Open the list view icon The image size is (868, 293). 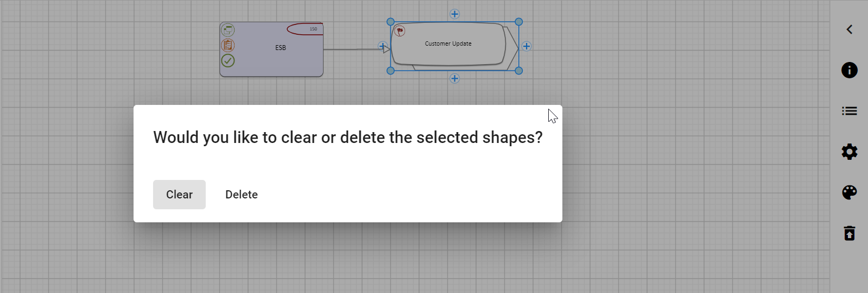[850, 111]
